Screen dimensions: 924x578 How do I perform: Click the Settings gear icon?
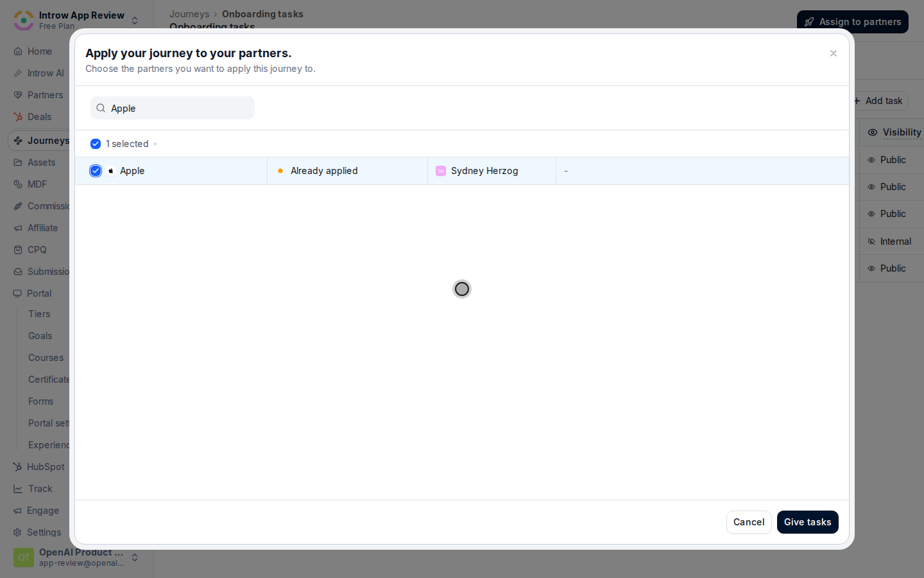(x=17, y=532)
